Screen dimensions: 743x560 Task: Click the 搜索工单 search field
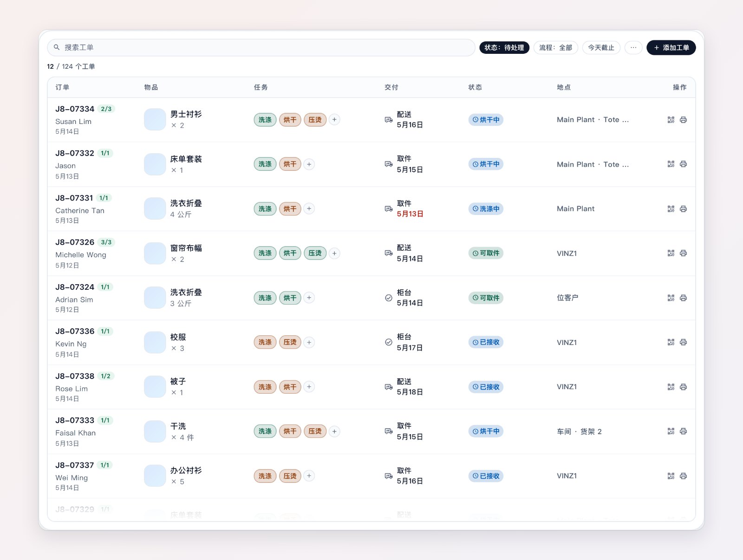[261, 47]
